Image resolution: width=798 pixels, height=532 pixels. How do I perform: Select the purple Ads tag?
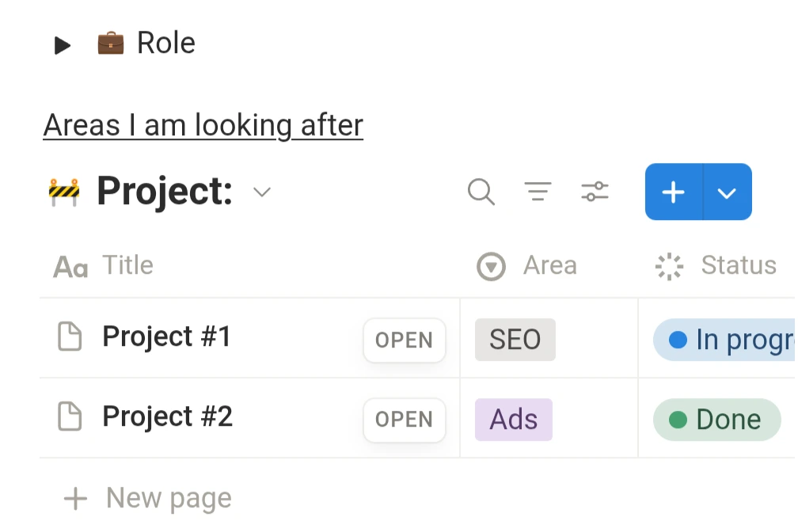click(512, 420)
